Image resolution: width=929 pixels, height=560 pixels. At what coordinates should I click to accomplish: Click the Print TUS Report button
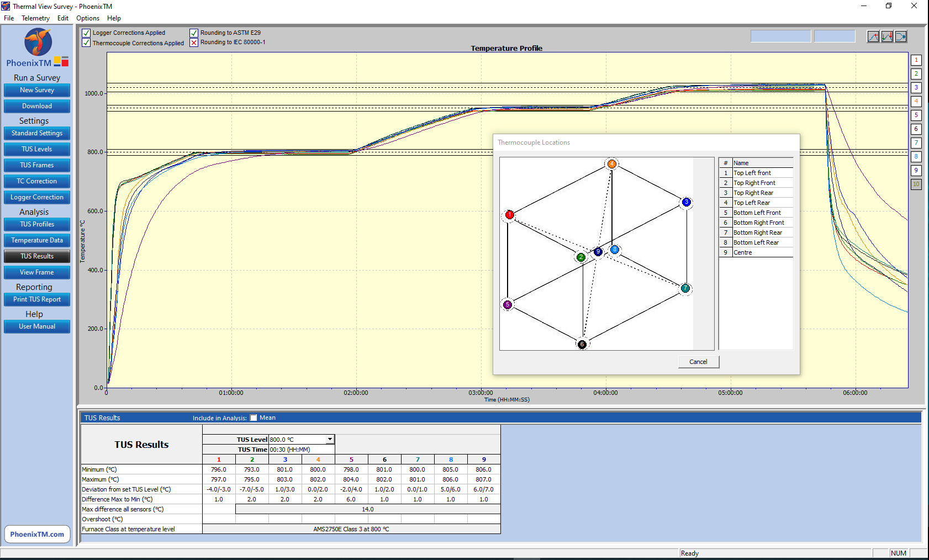(x=37, y=299)
